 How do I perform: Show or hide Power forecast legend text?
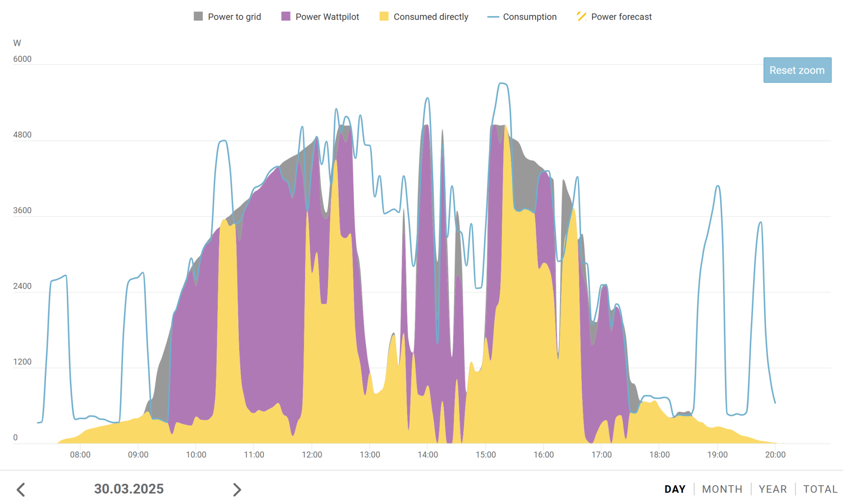[x=621, y=17]
